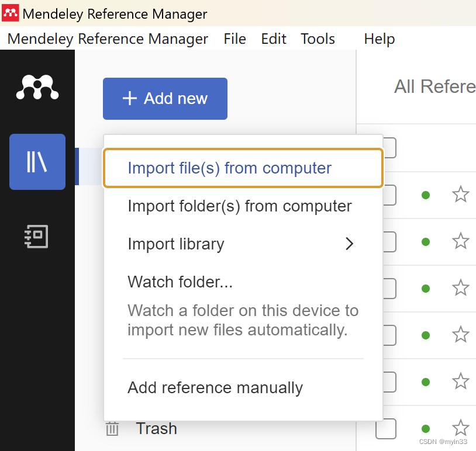Click the trash can icon beside Trash
Viewport: 476px width, 451px height.
112,429
